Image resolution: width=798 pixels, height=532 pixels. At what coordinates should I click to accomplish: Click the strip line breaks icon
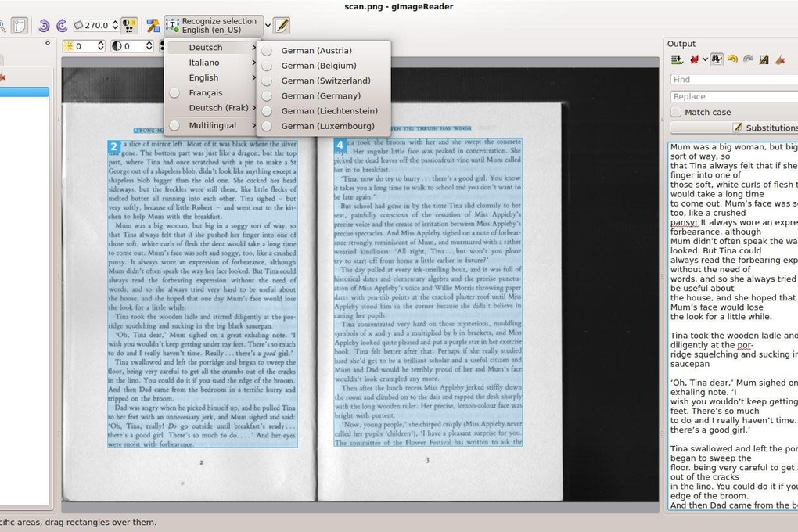point(694,59)
